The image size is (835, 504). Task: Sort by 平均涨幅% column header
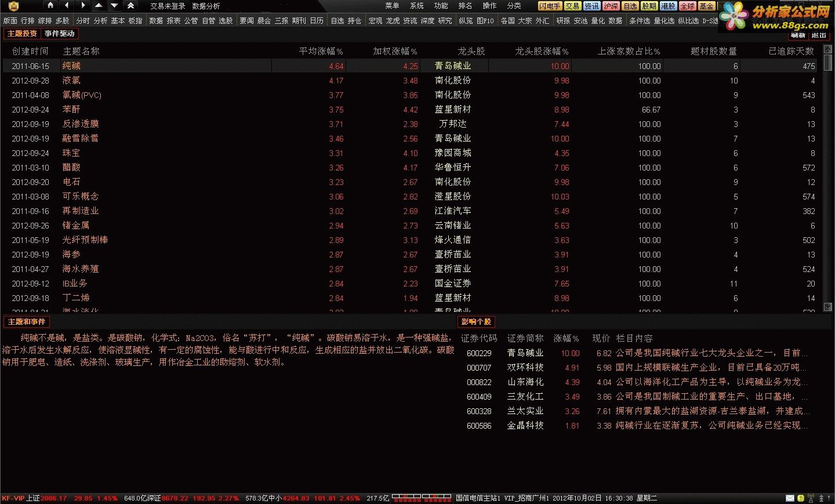point(321,51)
